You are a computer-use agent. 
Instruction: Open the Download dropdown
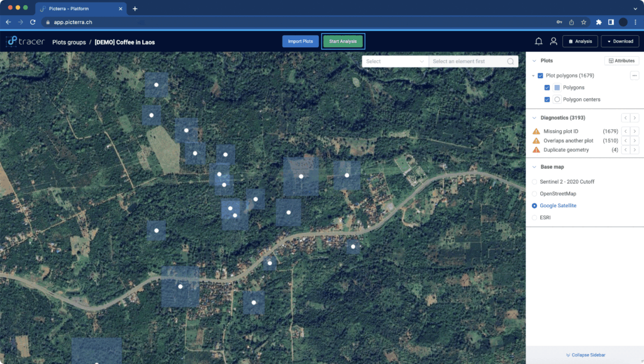pos(619,41)
